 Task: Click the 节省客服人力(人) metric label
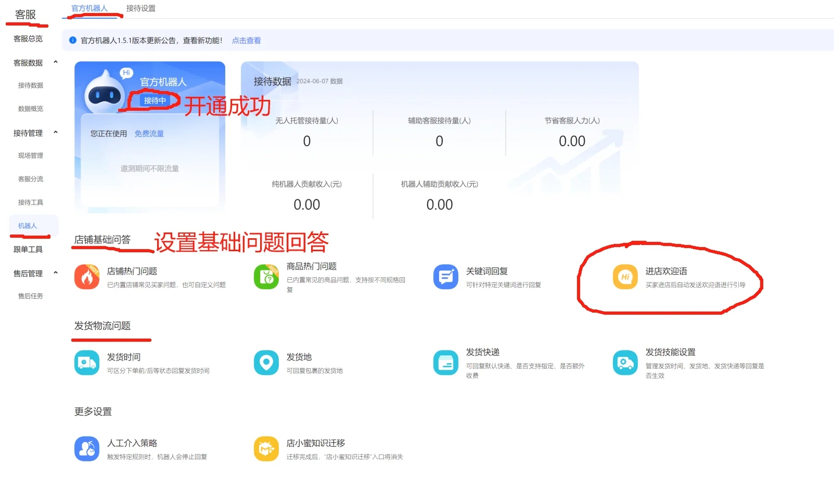click(x=572, y=121)
